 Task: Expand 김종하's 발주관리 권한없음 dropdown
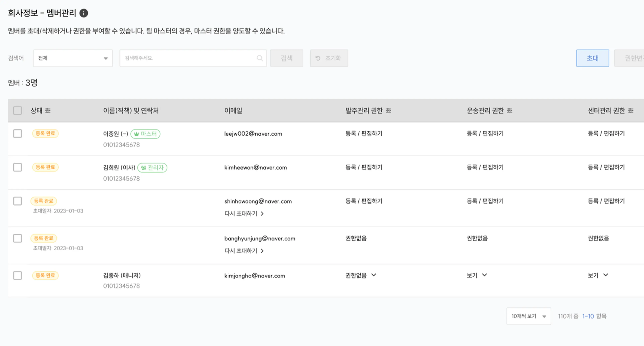pyautogui.click(x=374, y=275)
